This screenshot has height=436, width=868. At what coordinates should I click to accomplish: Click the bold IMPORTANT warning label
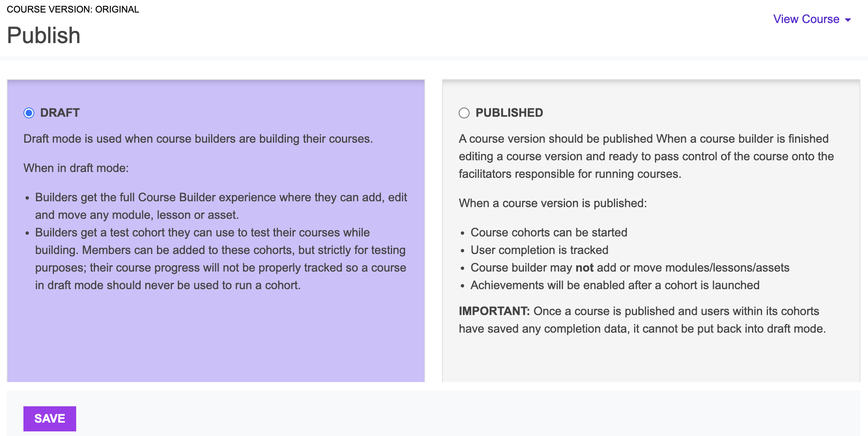click(494, 311)
